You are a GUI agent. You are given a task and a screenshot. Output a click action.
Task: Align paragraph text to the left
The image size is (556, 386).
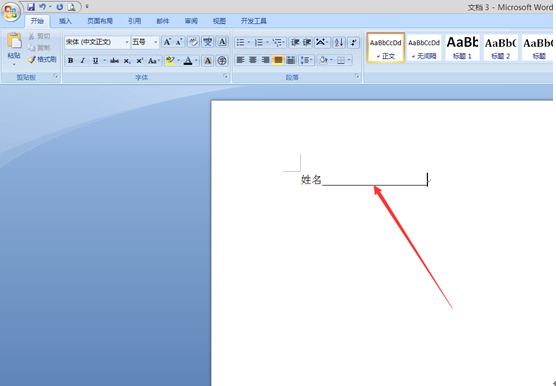point(240,60)
